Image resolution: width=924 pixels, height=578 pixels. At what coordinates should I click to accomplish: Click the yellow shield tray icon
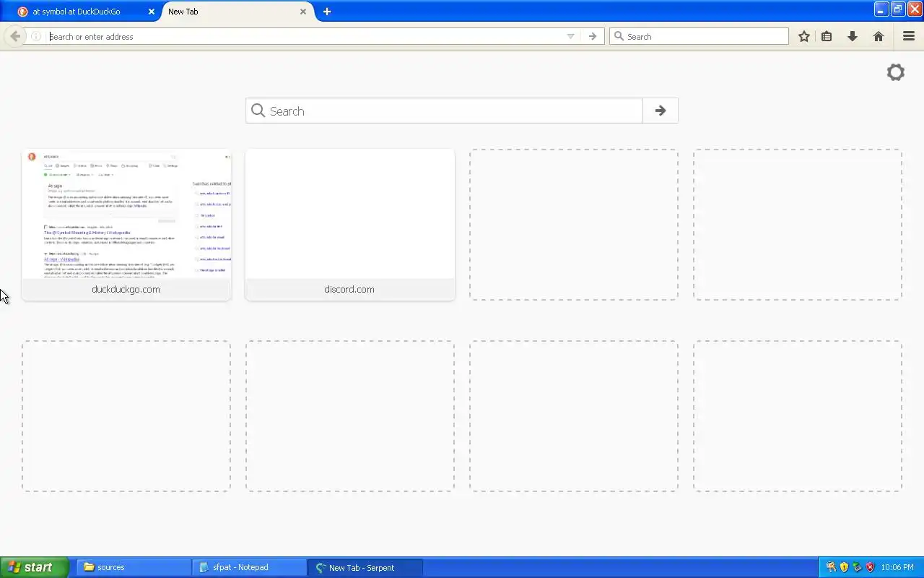844,567
